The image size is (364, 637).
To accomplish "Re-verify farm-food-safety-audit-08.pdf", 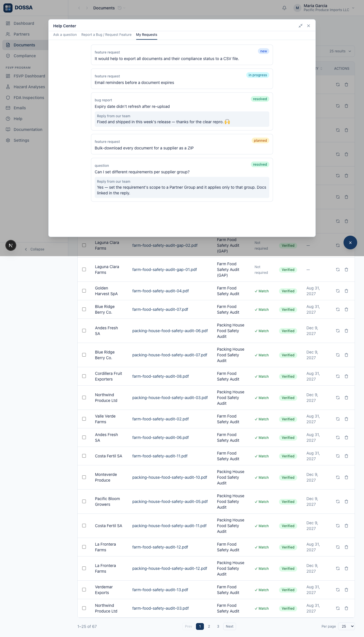I will coord(338,376).
